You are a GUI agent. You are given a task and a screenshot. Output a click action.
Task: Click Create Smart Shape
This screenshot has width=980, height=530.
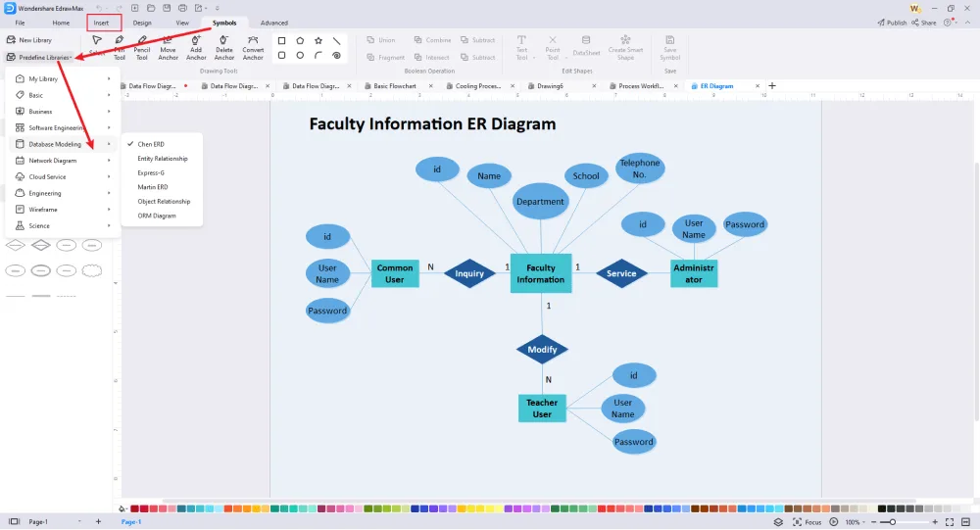pyautogui.click(x=625, y=47)
